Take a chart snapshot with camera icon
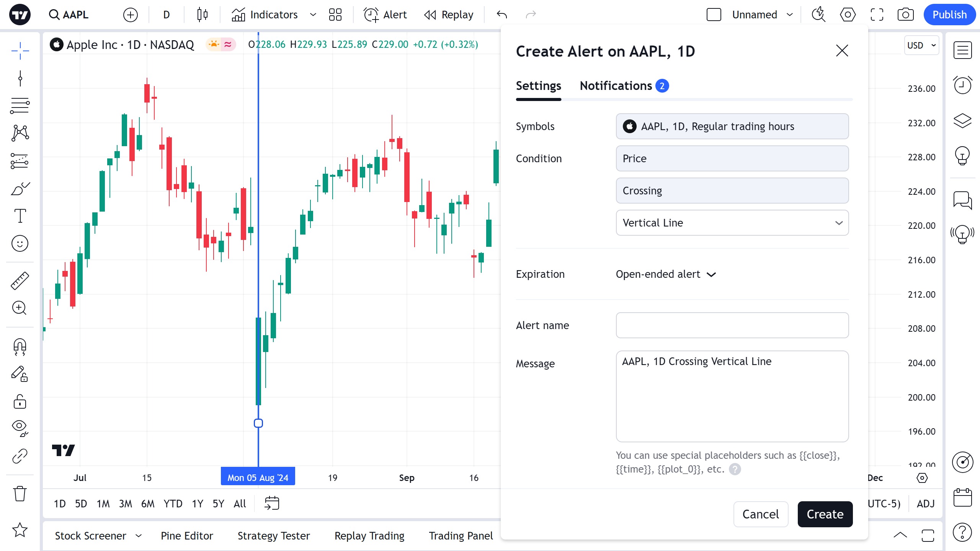Viewport: 980px width, 551px height. pyautogui.click(x=905, y=15)
